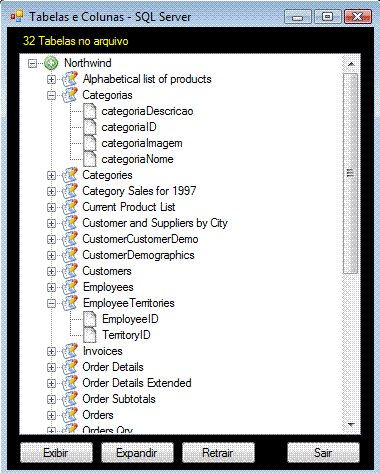380x473 pixels.
Task: Select the categoriaNome column
Action: [137, 159]
